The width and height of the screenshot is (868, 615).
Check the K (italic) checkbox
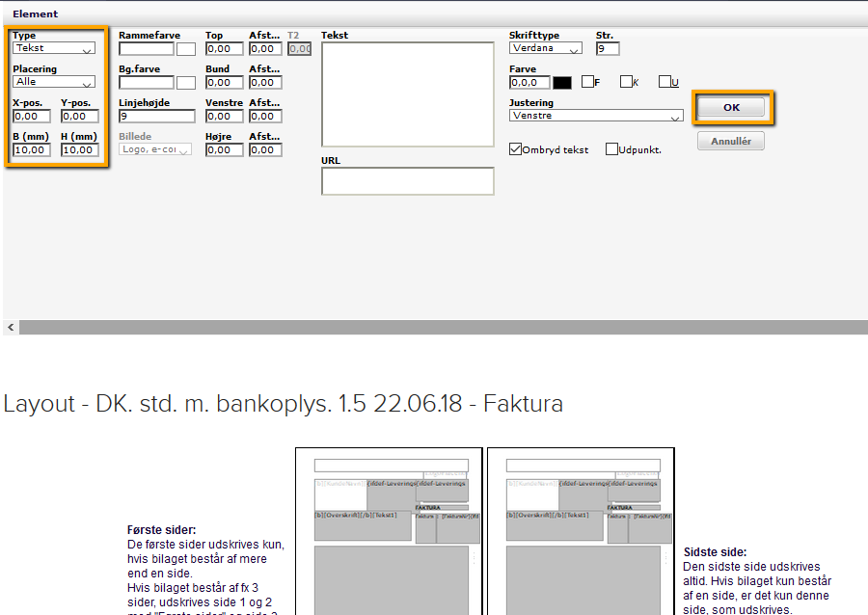pos(626,82)
